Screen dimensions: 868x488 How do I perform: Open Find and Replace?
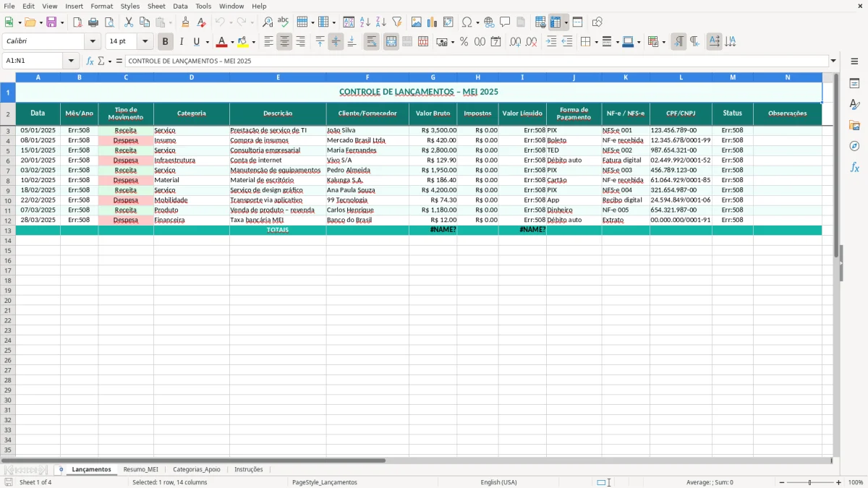pos(267,22)
